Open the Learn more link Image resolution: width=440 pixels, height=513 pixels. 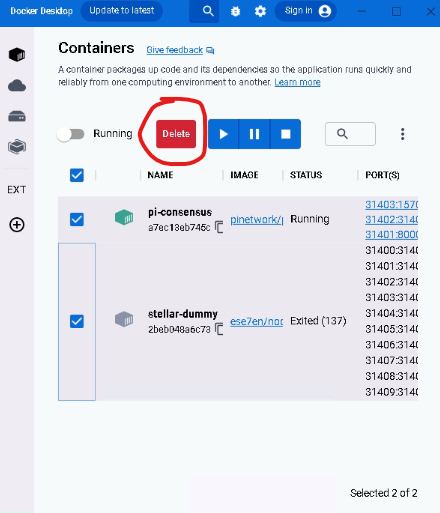[297, 82]
